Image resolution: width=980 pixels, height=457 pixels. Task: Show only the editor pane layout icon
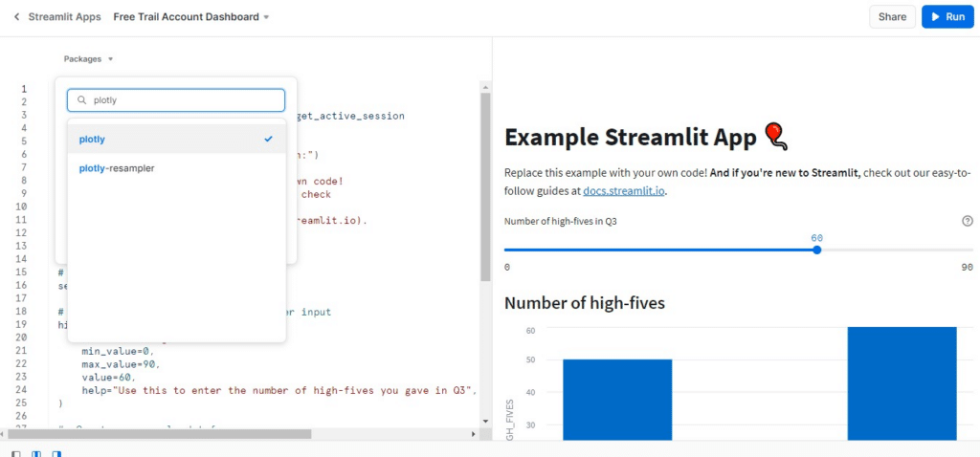click(x=16, y=454)
